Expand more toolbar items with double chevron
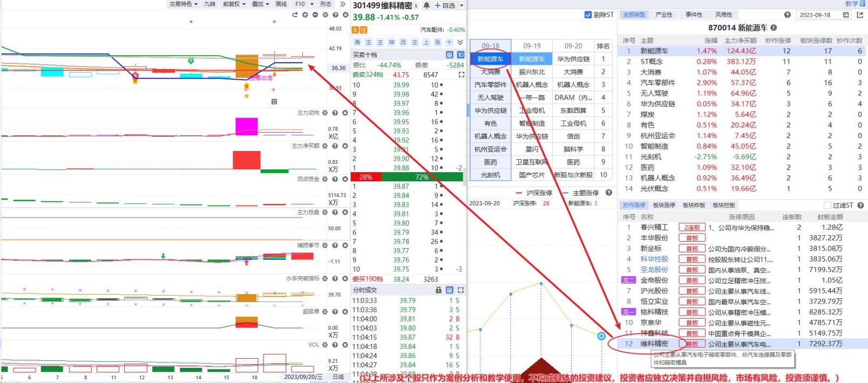This screenshot has width=868, height=383. point(342,4)
